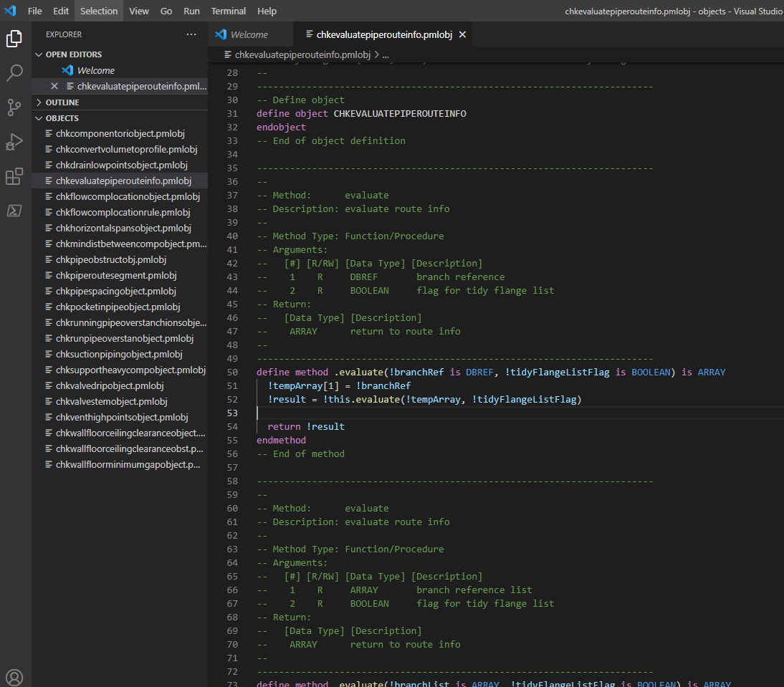Click line number 50 in gutter
This screenshot has height=687, width=784.
[232, 373]
